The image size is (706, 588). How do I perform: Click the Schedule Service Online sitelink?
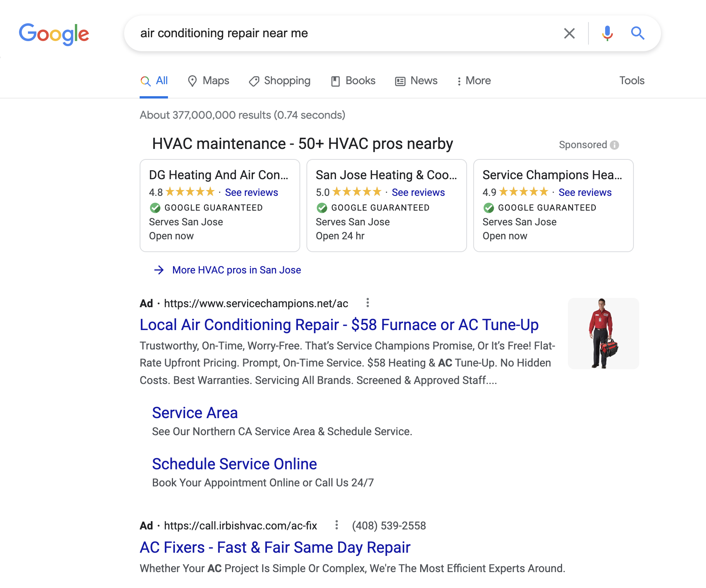(x=234, y=464)
